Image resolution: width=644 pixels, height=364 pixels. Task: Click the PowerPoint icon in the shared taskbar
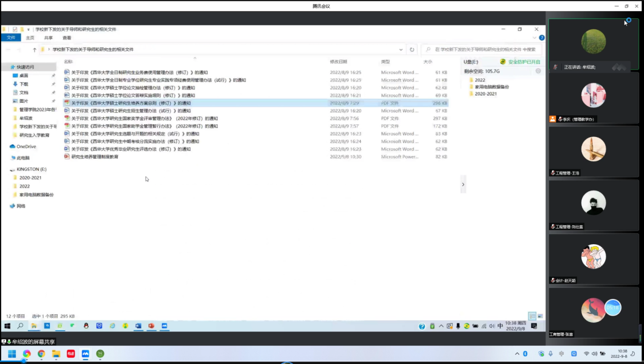click(x=151, y=326)
